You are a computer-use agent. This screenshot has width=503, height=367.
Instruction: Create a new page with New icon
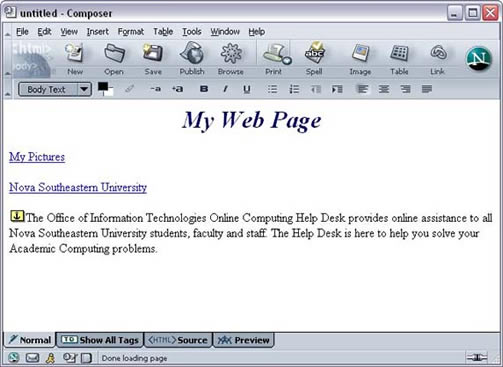75,58
